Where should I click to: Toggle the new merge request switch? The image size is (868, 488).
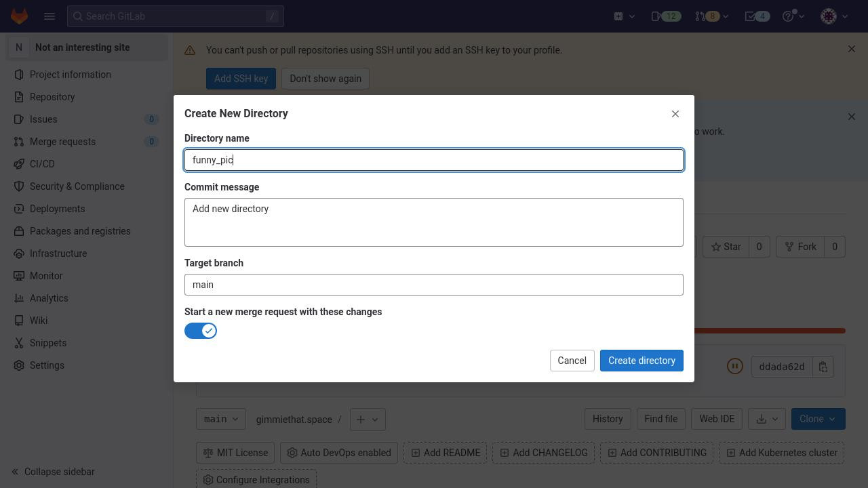(201, 331)
